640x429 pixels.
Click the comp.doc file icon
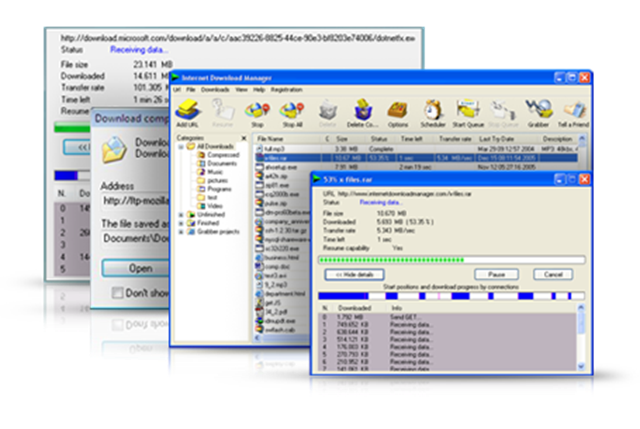(x=259, y=267)
